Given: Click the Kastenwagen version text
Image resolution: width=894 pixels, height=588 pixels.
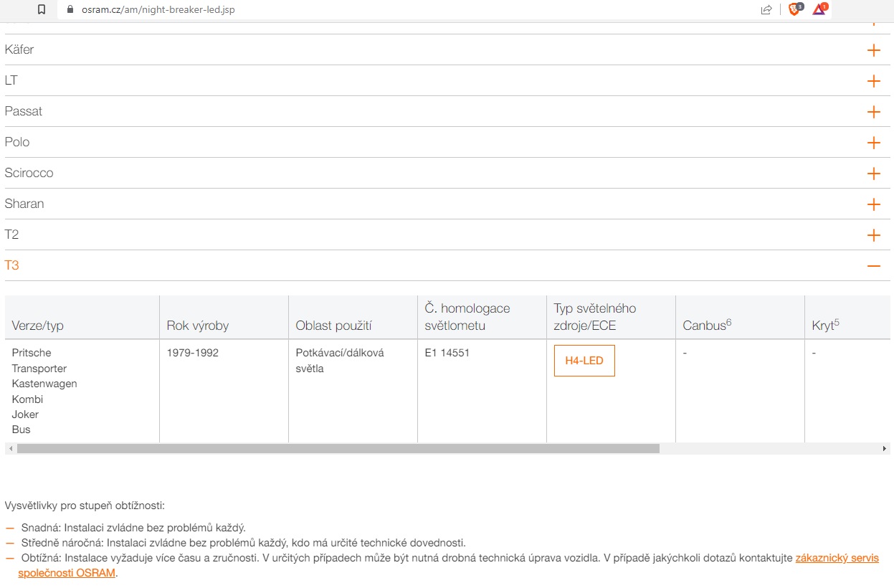Looking at the screenshot, I should [44, 384].
